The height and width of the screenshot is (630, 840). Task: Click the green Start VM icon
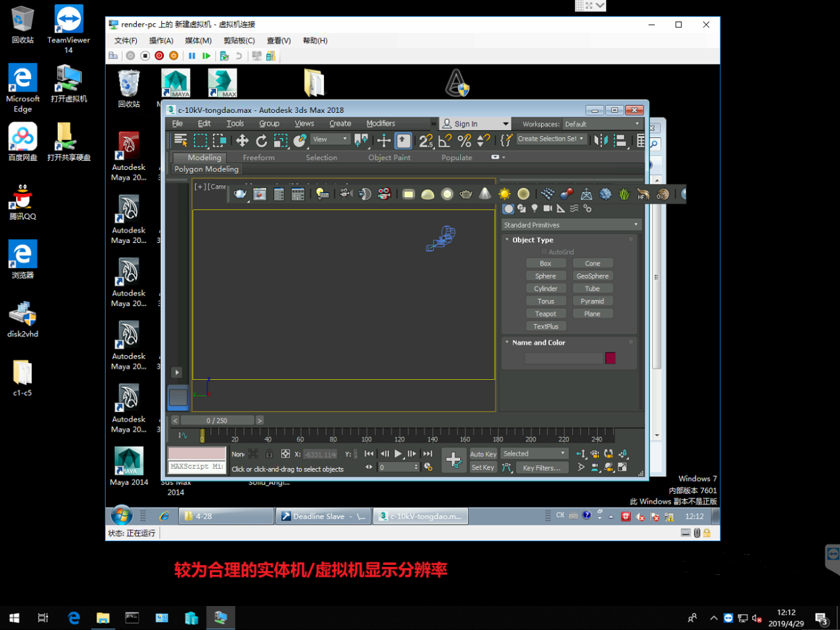[207, 56]
